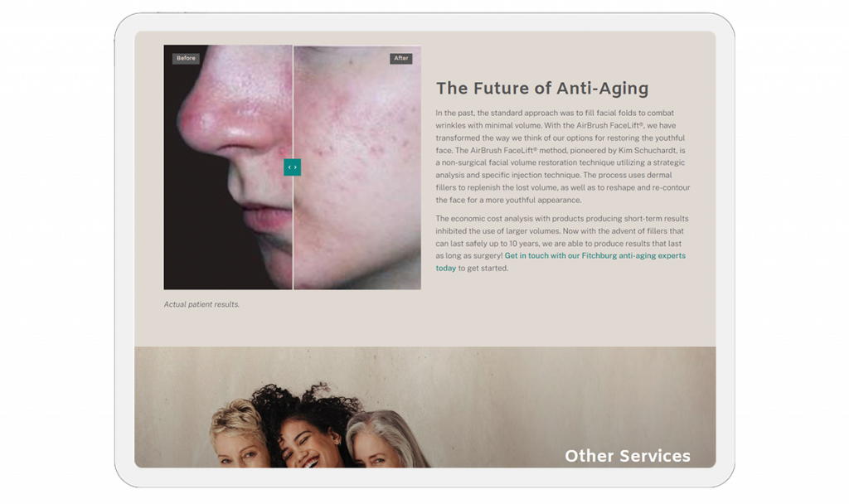Select the Before label badge
This screenshot has width=849, height=504.
186,58
